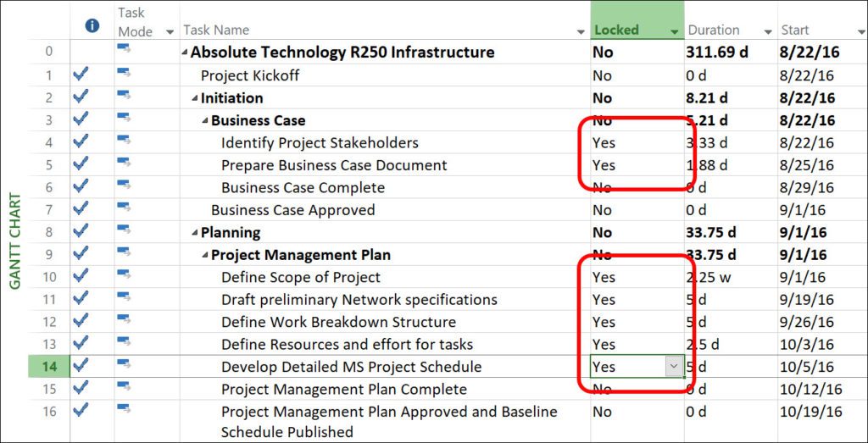Click the Locked cell for Identify Project Stakeholders
Screen dimensions: 868x443
point(637,142)
